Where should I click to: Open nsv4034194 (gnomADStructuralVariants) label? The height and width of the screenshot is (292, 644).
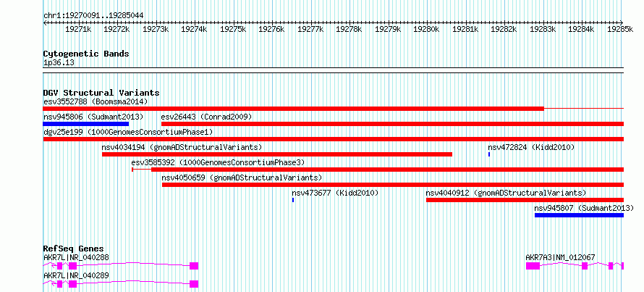point(182,147)
